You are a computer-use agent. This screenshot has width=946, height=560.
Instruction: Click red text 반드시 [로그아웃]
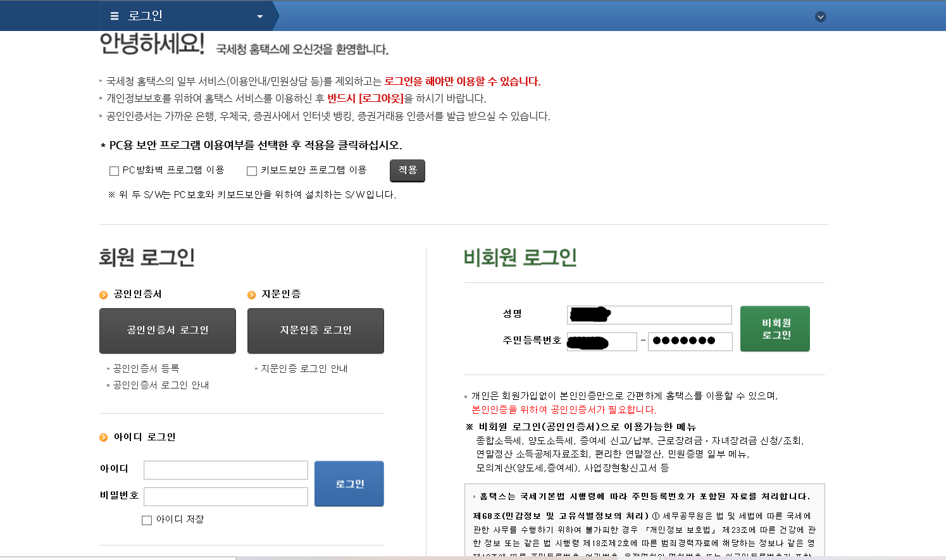365,99
